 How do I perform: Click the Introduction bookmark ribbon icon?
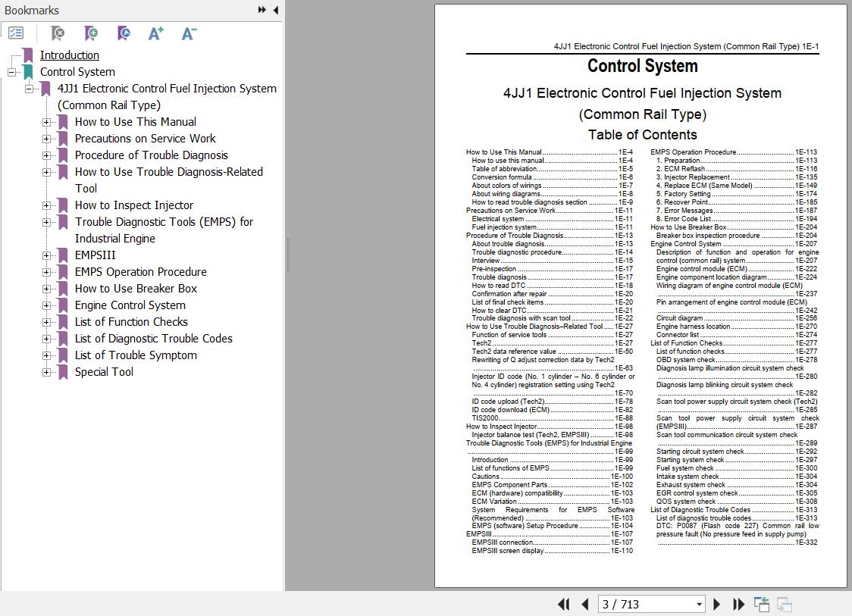pos(28,55)
